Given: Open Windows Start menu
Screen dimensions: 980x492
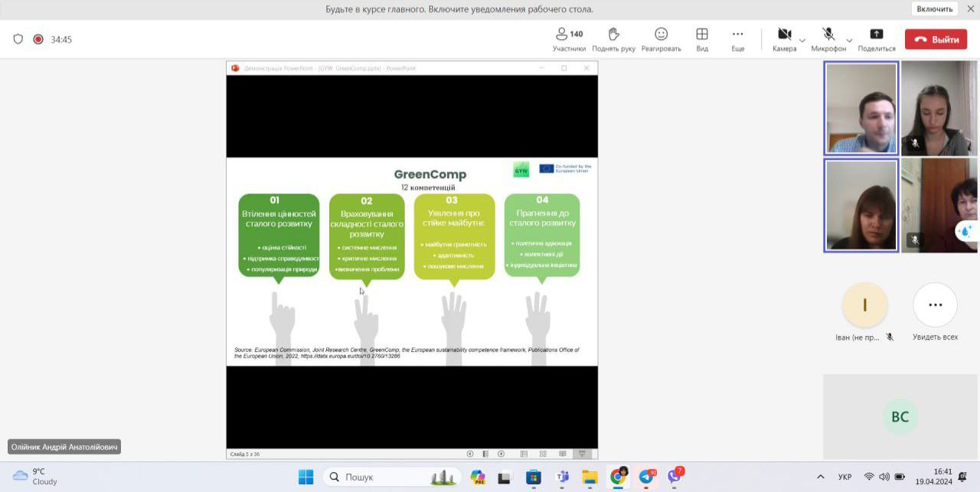Looking at the screenshot, I should pyautogui.click(x=305, y=477).
